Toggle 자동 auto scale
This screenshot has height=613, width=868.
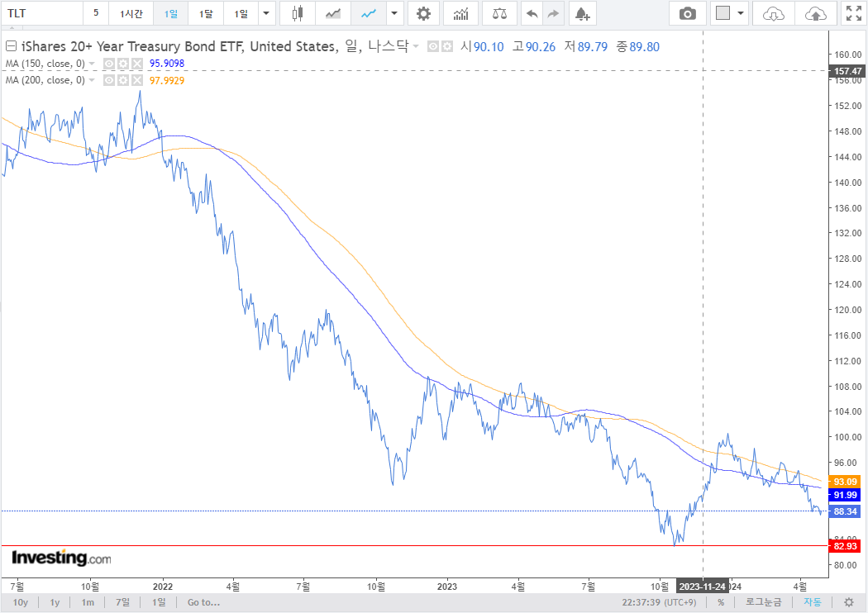(813, 602)
